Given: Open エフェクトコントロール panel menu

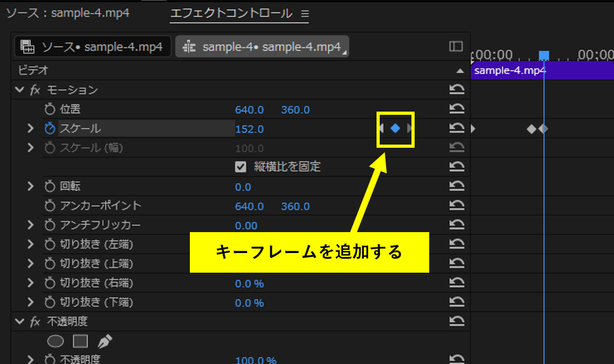Looking at the screenshot, I should [x=305, y=14].
